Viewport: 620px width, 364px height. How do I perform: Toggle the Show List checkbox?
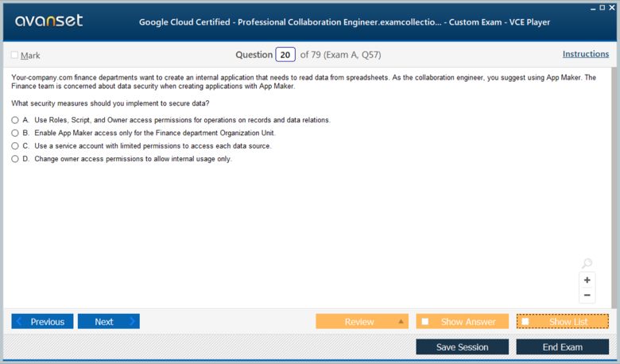(x=525, y=321)
